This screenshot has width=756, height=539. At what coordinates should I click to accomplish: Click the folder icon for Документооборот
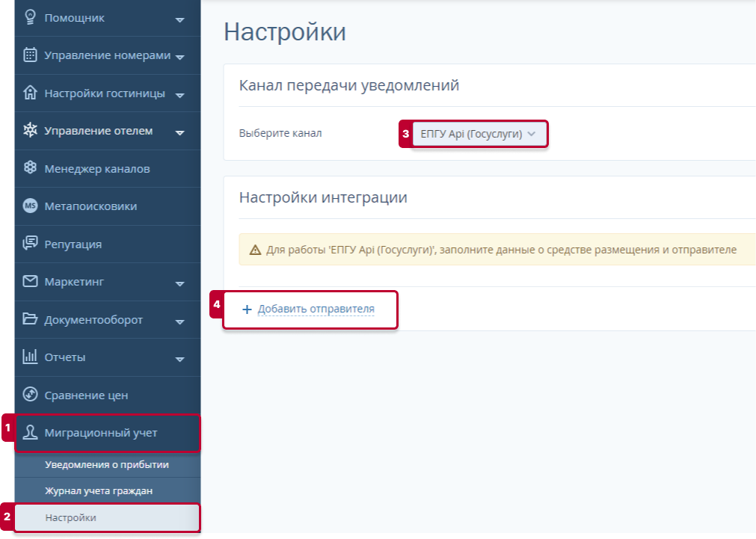[30, 318]
